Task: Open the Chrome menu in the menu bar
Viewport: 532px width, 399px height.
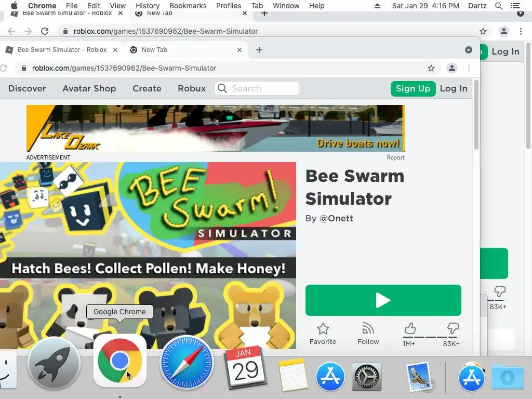Action: 42,6
